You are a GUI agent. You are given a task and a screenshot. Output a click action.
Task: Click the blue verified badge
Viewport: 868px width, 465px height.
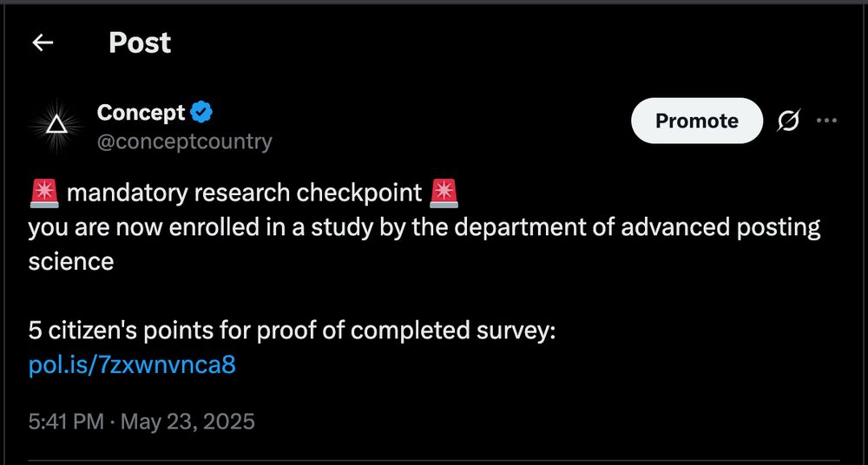pos(203,112)
